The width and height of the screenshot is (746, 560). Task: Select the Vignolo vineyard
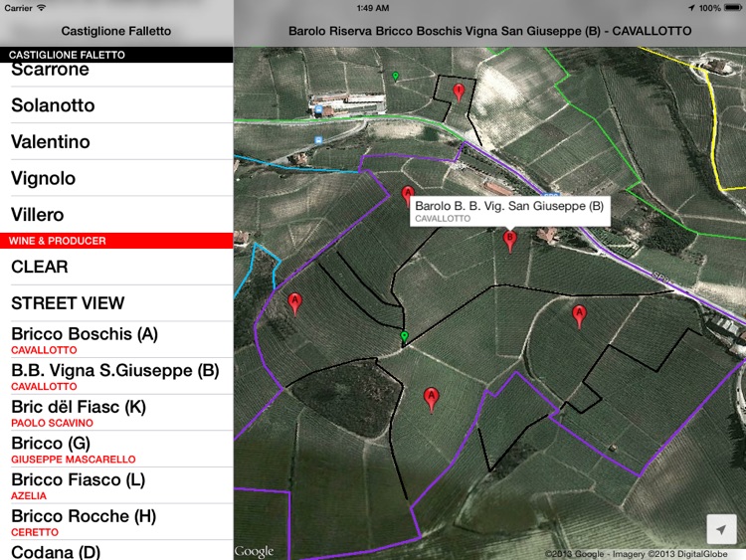pos(116,178)
